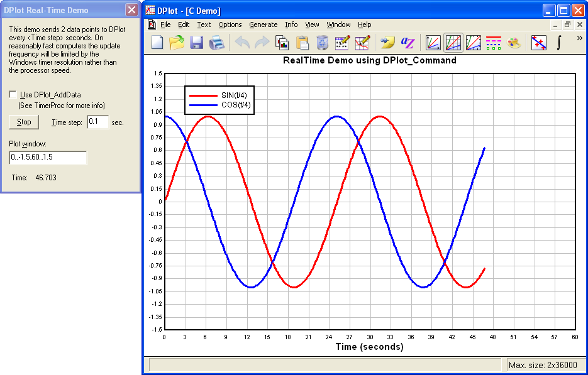Click the New document toolbar icon
Screen dimensions: 588x375
pos(157,42)
